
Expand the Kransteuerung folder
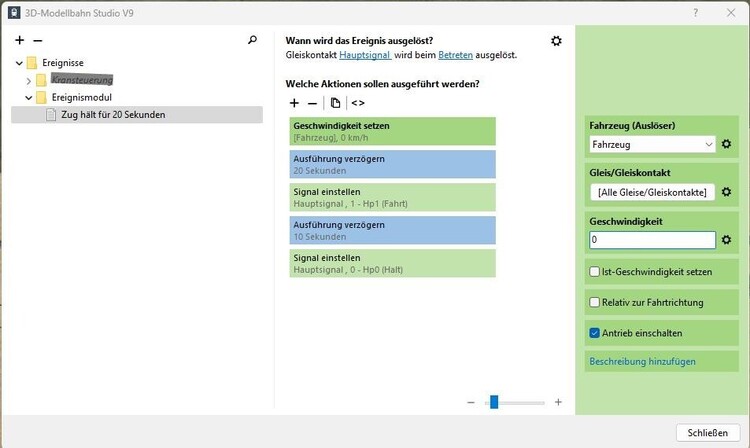(x=29, y=80)
